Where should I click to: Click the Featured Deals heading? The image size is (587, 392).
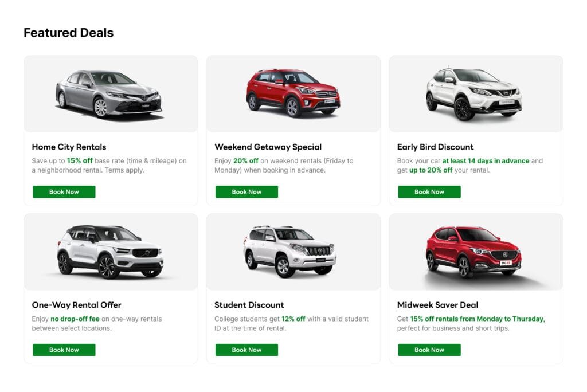[68, 33]
